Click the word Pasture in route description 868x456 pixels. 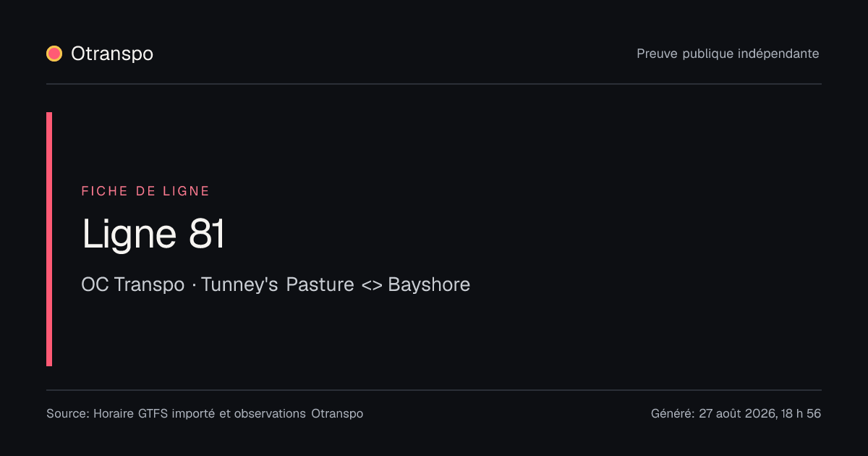tap(320, 284)
